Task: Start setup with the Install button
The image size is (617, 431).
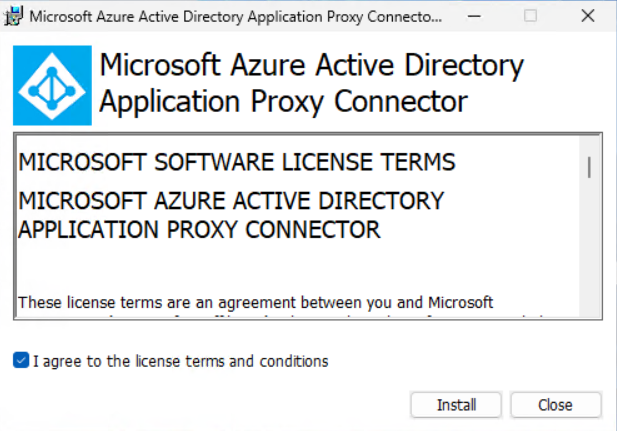Action: coord(456,405)
